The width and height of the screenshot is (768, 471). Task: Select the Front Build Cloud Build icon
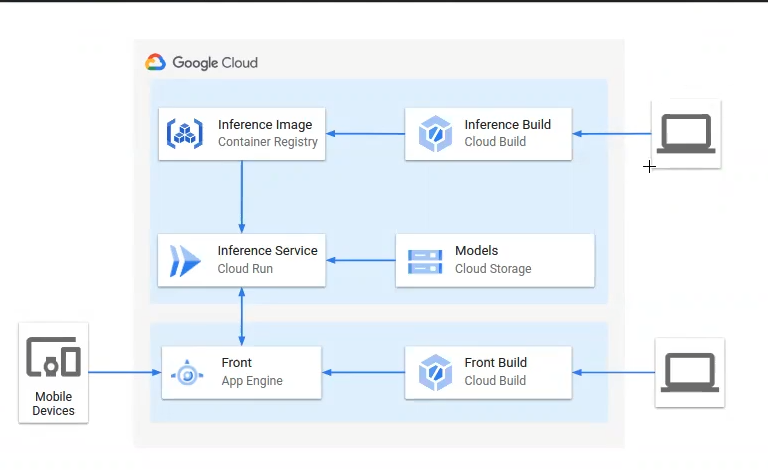click(x=435, y=373)
